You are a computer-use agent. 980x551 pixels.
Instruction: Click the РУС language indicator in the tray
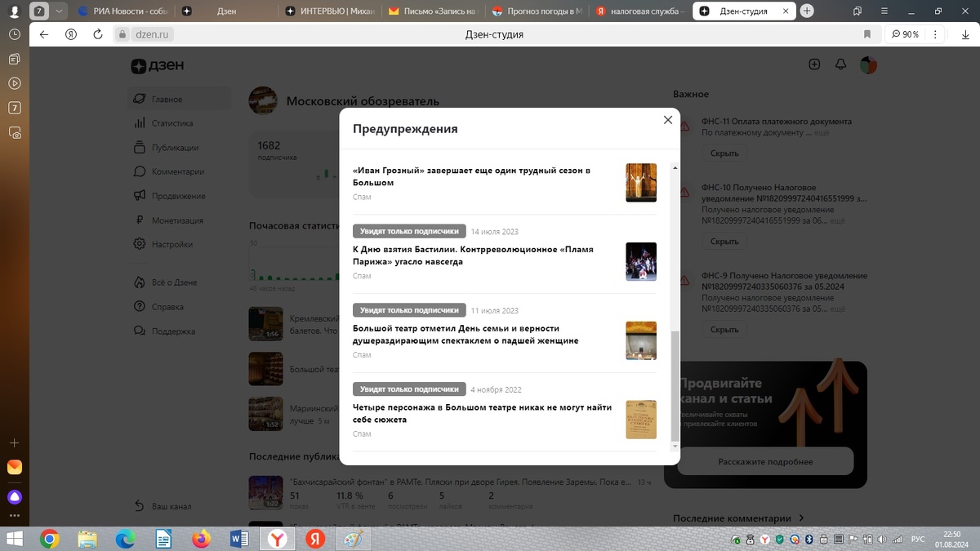pos(918,539)
